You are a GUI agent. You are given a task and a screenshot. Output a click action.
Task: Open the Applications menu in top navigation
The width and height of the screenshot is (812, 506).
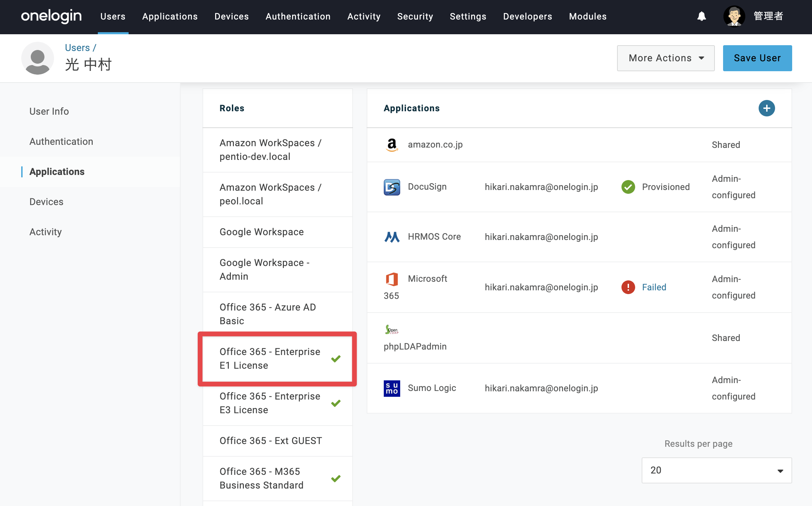point(170,16)
